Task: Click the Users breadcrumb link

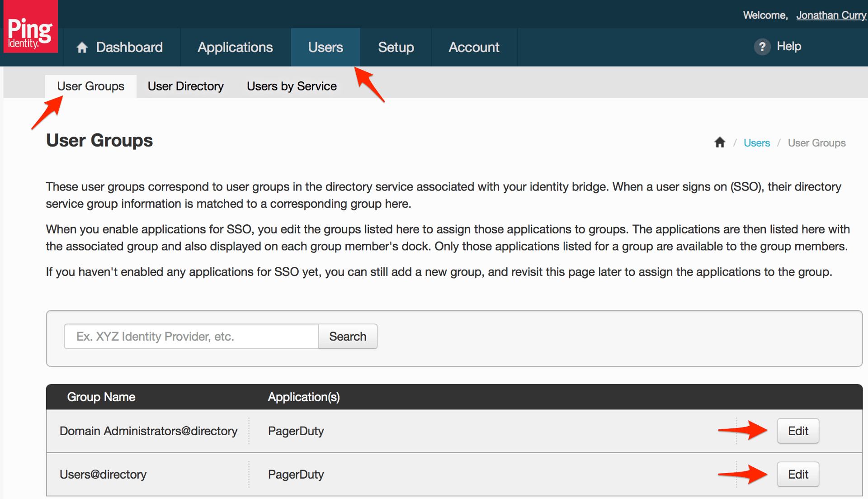Action: click(x=756, y=143)
